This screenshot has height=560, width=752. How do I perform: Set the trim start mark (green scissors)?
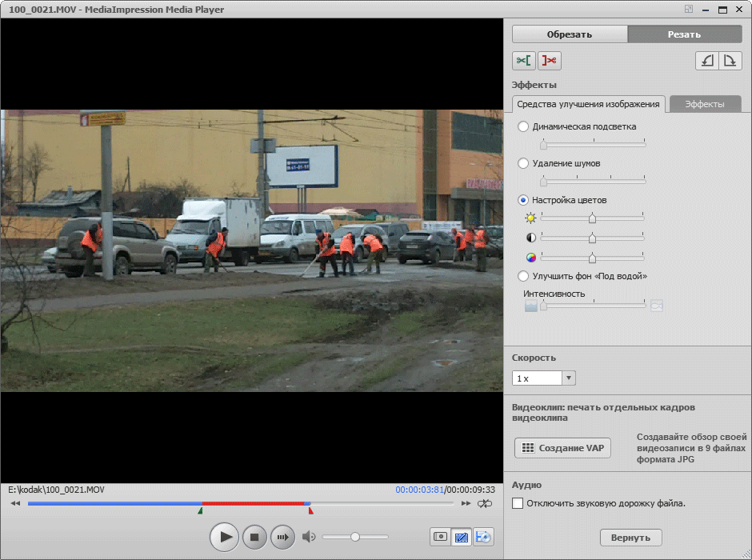pyautogui.click(x=524, y=61)
